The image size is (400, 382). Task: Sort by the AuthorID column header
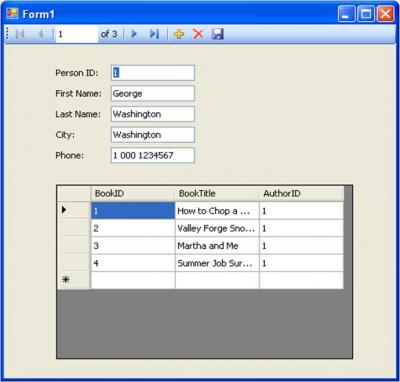point(301,194)
